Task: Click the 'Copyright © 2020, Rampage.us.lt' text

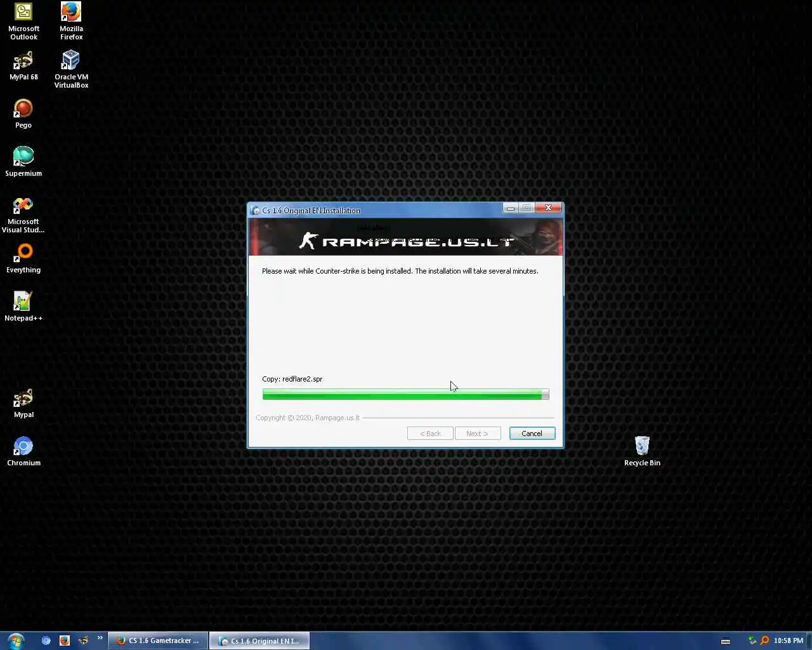Action: [x=308, y=418]
